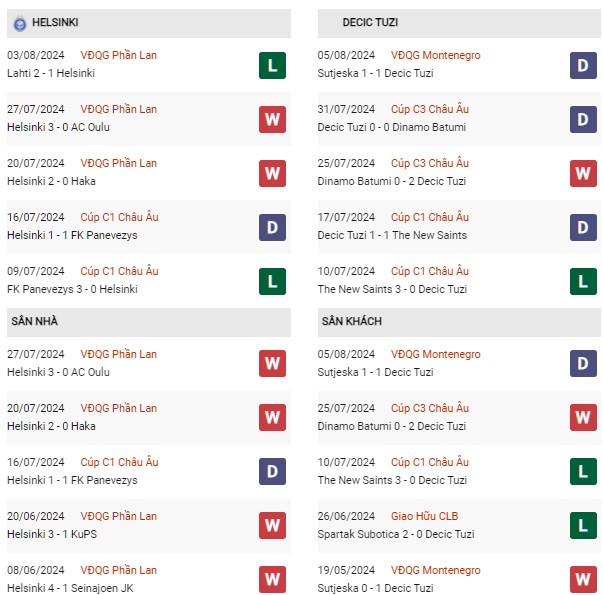Click the D badge for Decic Tuzi 0-0 Dinamo Batumi
Viewport: 603px width, 595px height.
(x=583, y=119)
